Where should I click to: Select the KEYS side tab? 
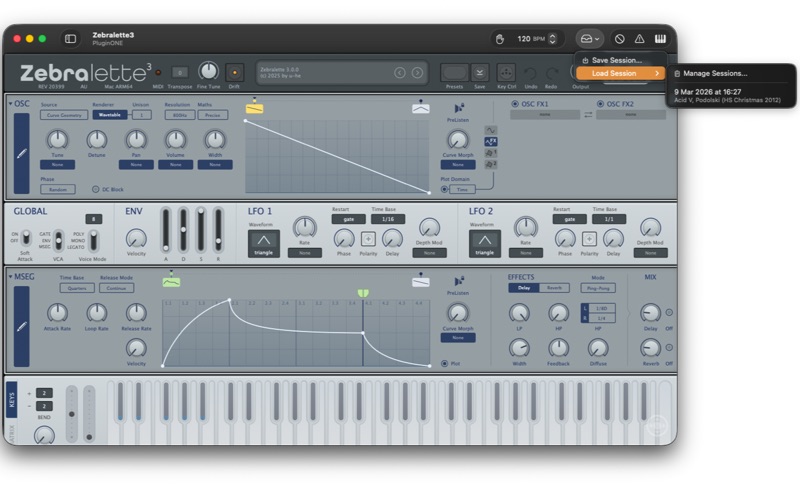point(11,399)
